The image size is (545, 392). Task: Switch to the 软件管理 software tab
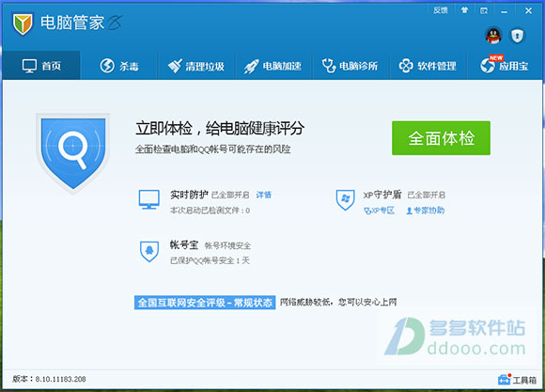pyautogui.click(x=428, y=66)
